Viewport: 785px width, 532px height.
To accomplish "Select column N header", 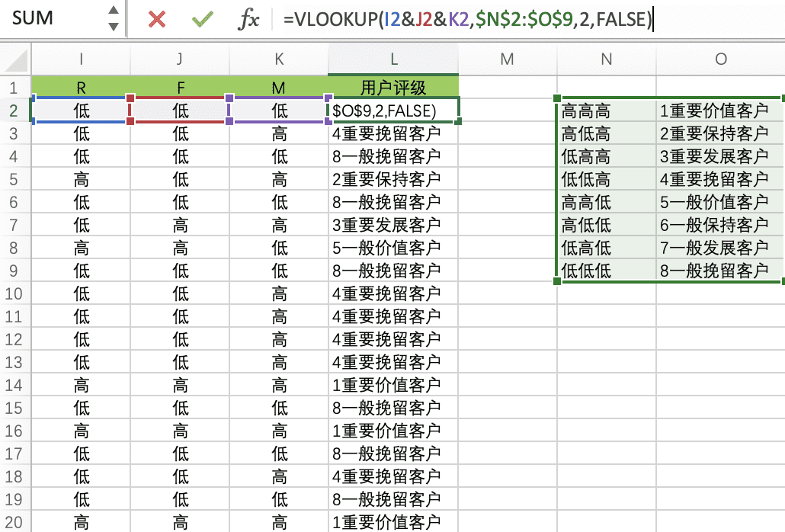I will tap(606, 59).
